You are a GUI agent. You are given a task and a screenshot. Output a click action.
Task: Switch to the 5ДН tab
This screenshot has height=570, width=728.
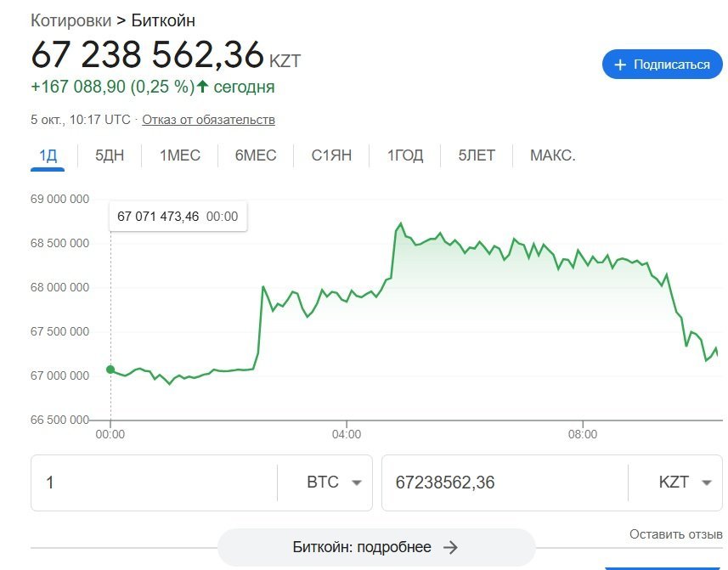coord(110,155)
